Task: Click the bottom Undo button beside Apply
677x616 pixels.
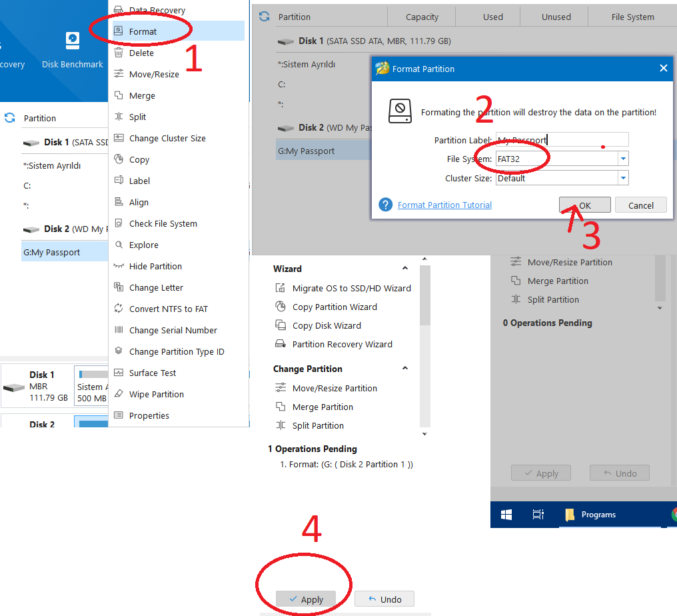Action: (384, 599)
